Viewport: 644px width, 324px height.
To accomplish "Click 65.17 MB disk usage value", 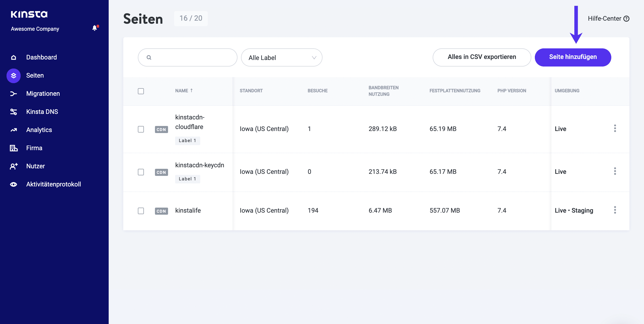I will tap(443, 172).
